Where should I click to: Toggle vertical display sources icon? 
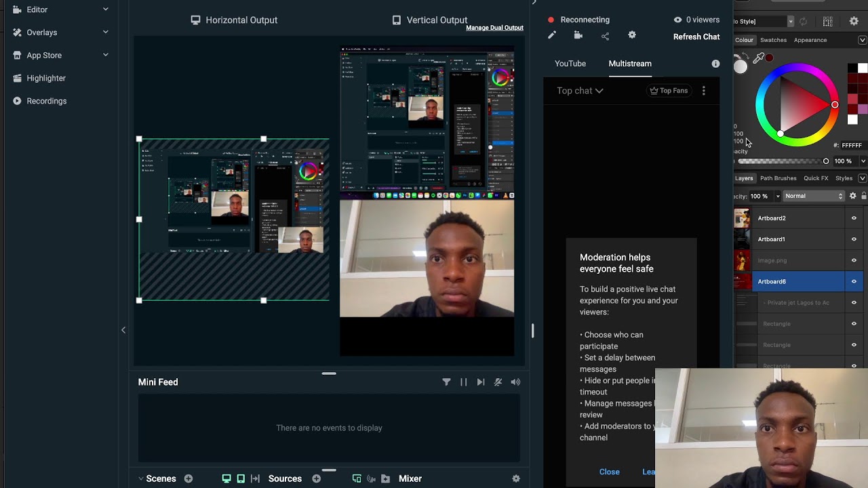coord(241,479)
